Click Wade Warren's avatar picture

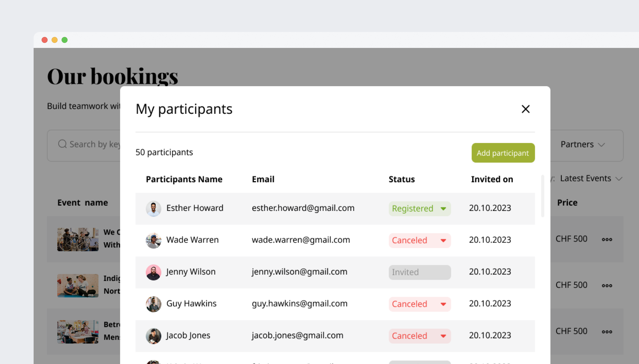coord(153,241)
